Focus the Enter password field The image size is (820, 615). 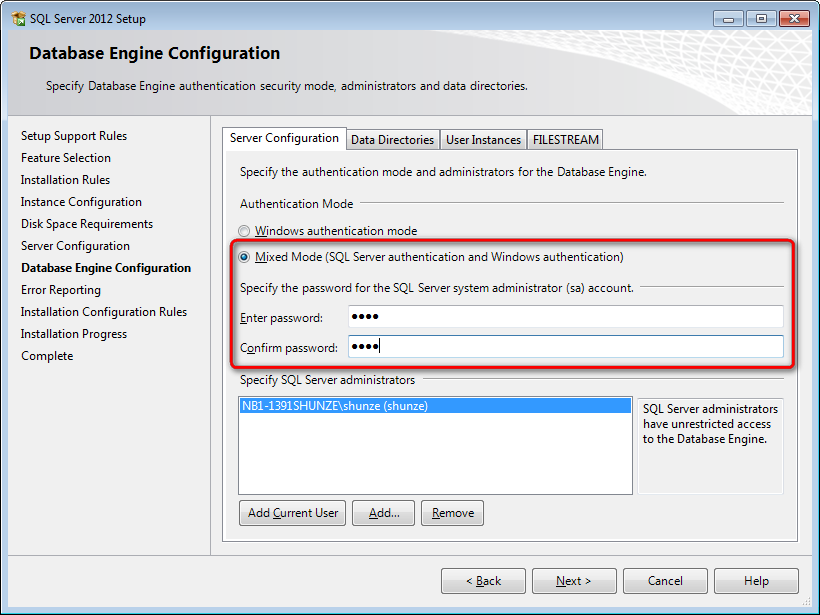coord(566,317)
